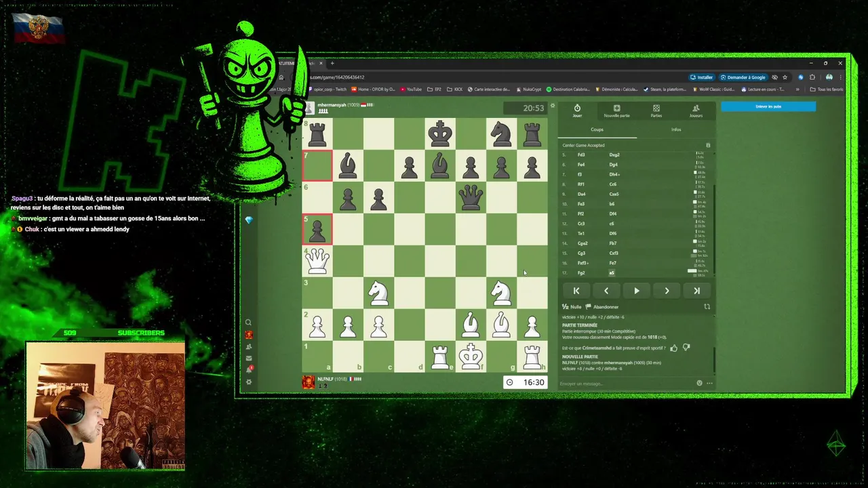Step forward one move

[667, 291]
